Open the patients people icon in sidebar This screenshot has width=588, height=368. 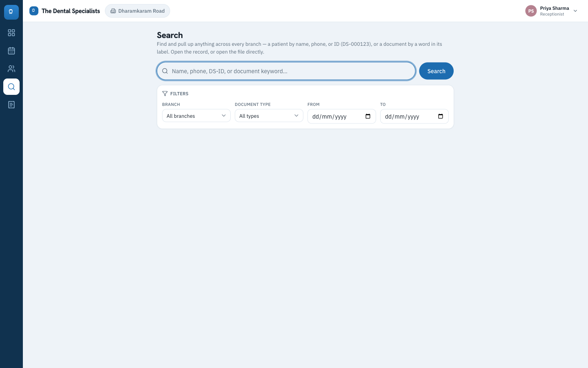pyautogui.click(x=11, y=69)
